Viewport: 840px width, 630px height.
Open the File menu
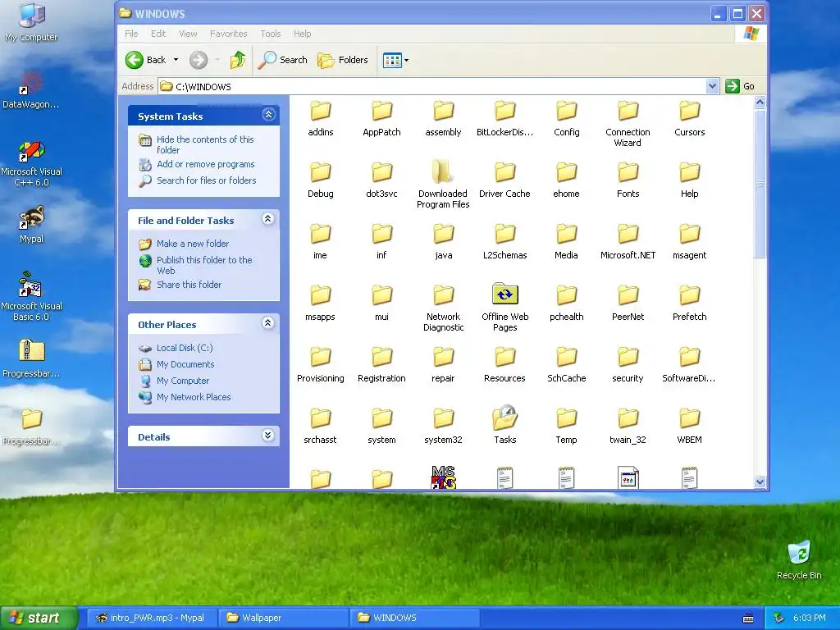click(x=131, y=34)
